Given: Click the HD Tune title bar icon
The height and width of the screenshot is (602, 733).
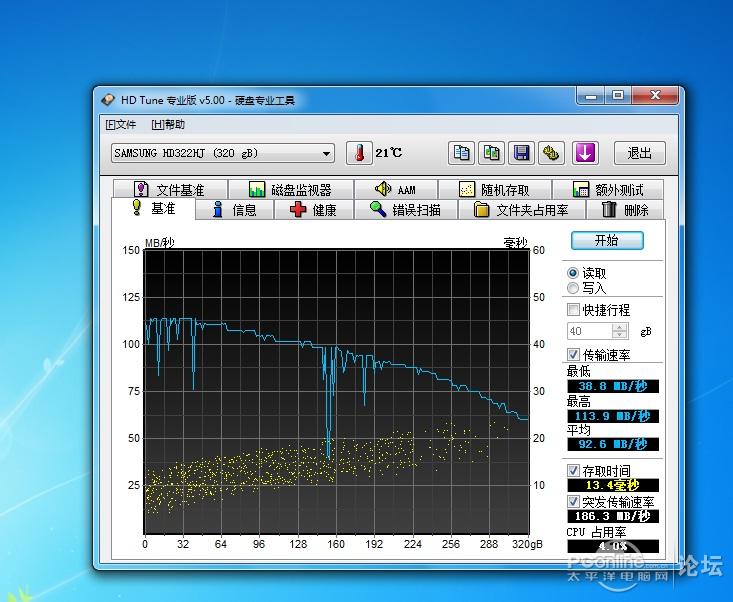Looking at the screenshot, I should [108, 100].
